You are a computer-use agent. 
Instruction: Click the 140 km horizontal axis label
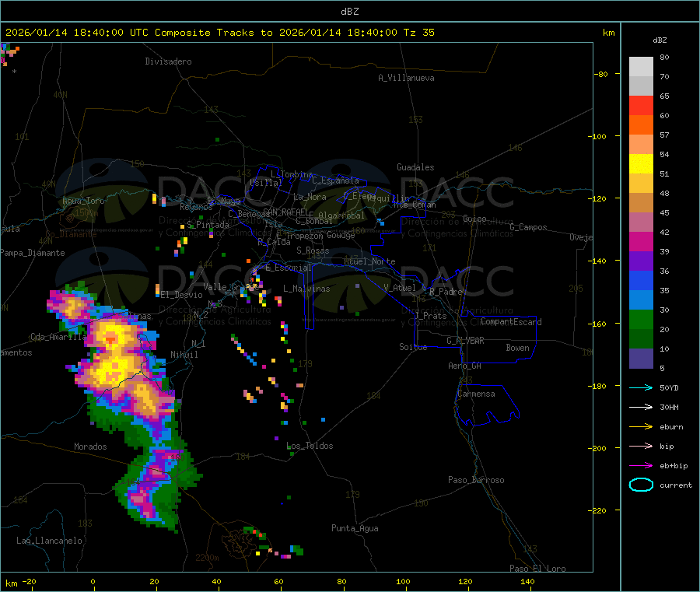pyautogui.click(x=527, y=582)
